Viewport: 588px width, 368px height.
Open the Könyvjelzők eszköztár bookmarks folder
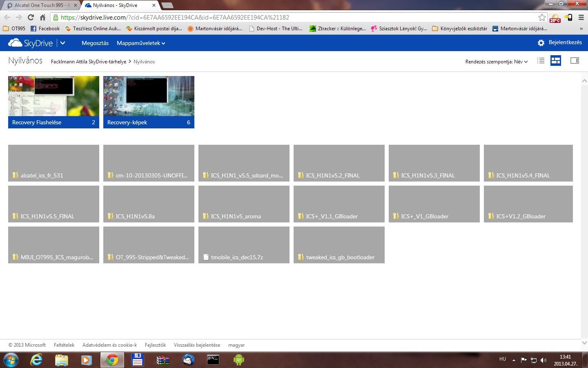click(459, 29)
